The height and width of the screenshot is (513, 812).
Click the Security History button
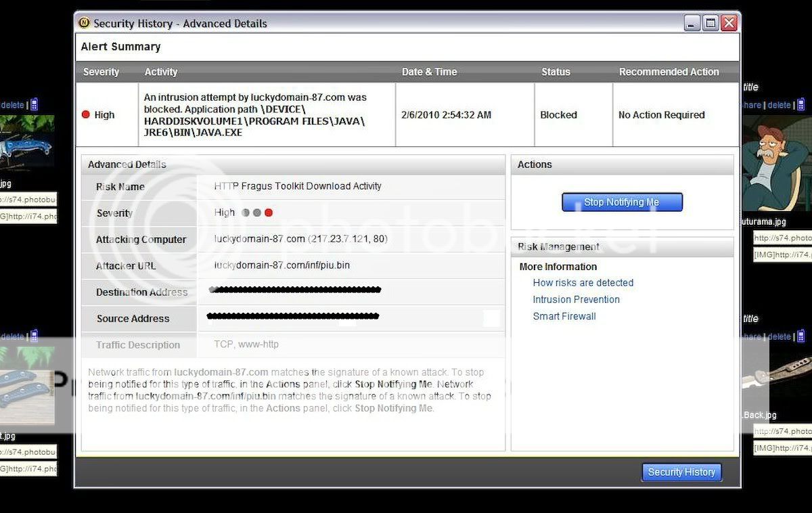pos(681,472)
